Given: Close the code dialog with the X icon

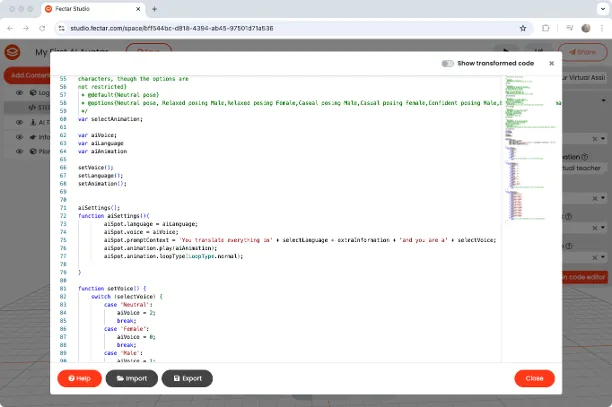Looking at the screenshot, I should click(x=549, y=63).
